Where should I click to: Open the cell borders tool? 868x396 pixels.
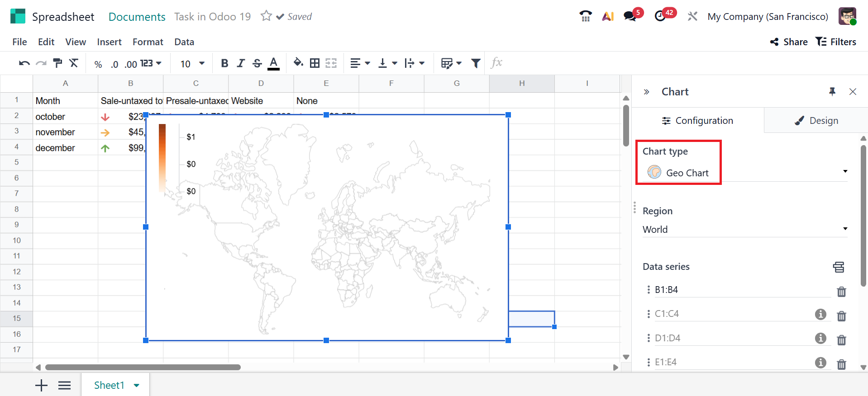(315, 63)
